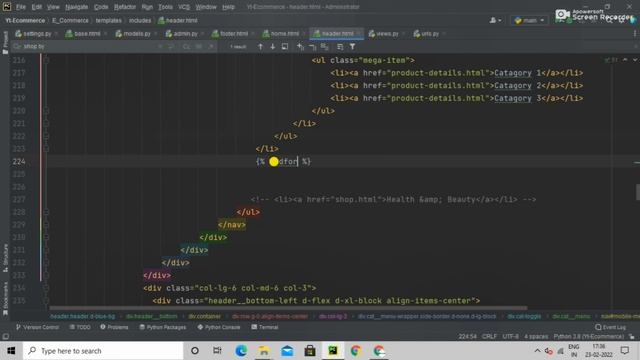Click tool windows quick access icon bottom-left
This screenshot has width=640, height=360.
click(x=5, y=337)
